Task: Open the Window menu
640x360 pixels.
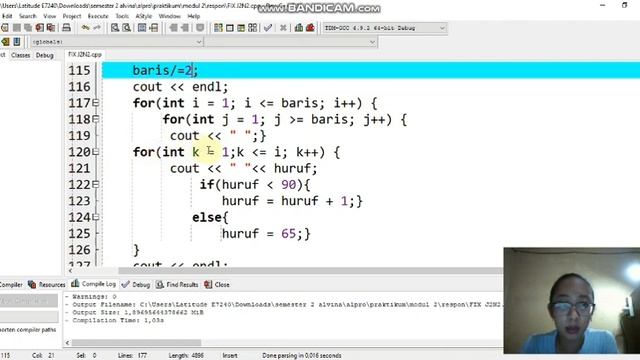Action: pyautogui.click(x=169, y=16)
